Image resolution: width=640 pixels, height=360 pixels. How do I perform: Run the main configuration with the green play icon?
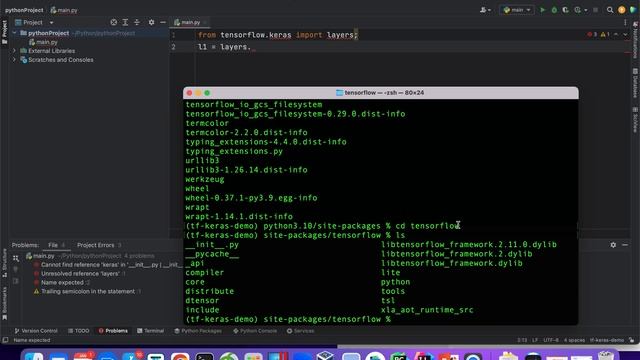pos(542,10)
